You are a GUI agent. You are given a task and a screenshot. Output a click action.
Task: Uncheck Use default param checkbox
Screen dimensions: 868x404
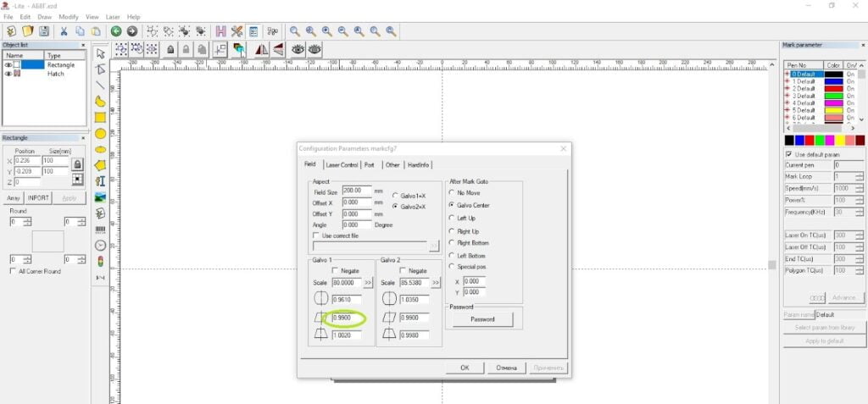click(789, 154)
